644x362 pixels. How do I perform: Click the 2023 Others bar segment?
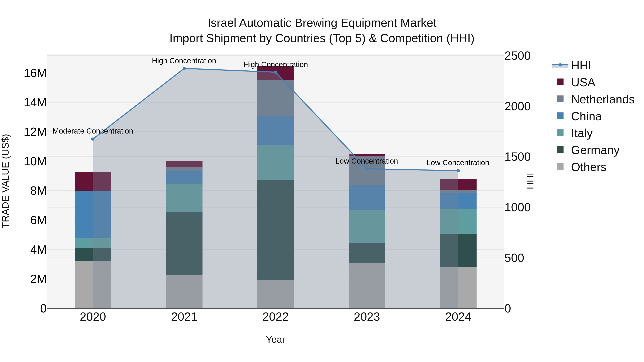coord(367,285)
